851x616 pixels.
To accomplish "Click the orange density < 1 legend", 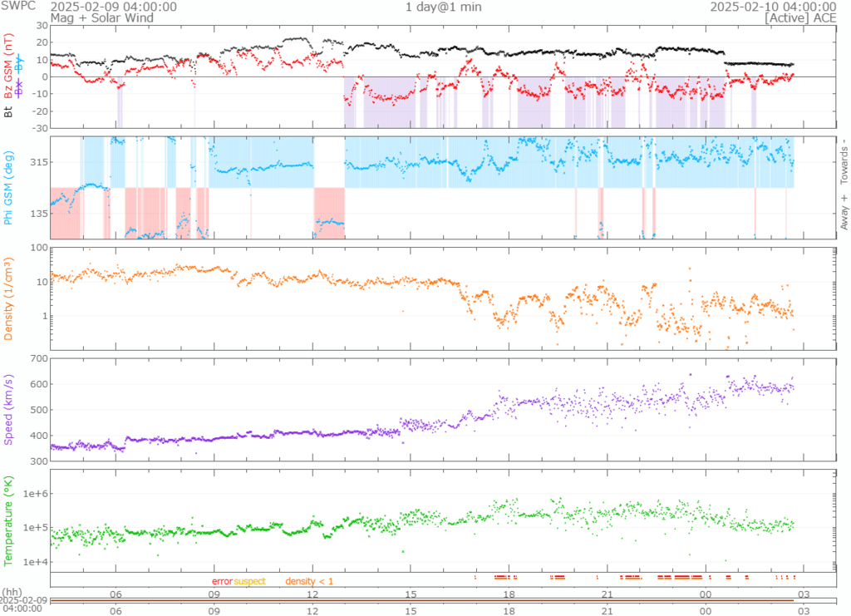I will (x=309, y=580).
